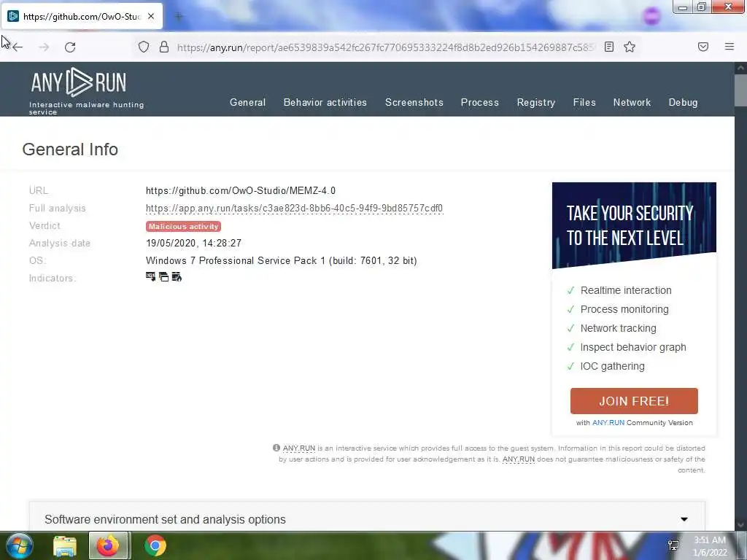Click second indicator icon

[x=164, y=276]
